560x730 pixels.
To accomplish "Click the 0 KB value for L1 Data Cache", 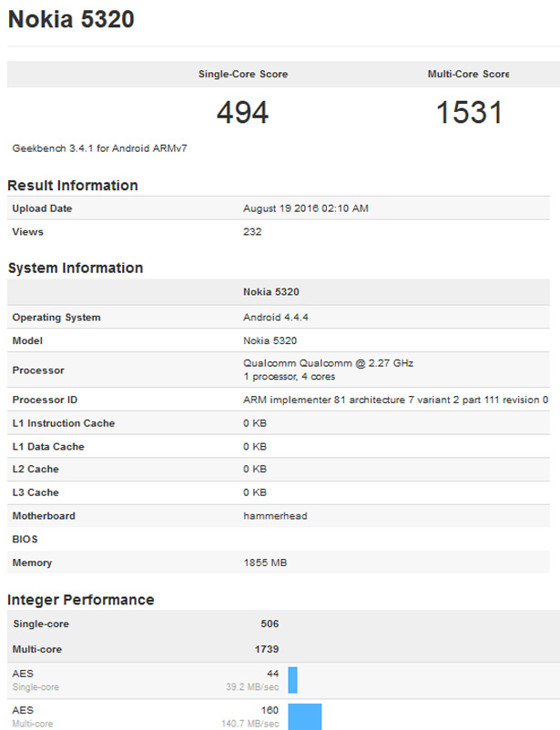I will click(255, 447).
